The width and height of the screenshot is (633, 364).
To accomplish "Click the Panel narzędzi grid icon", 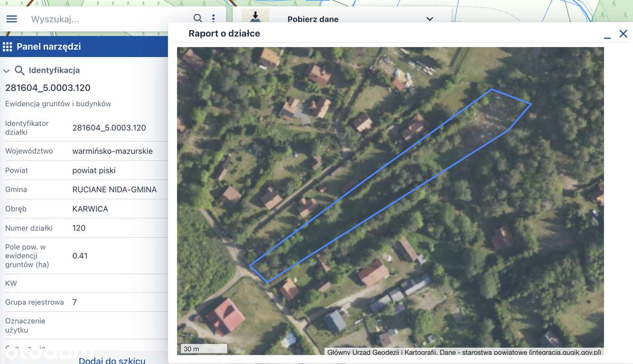I will tap(7, 47).
